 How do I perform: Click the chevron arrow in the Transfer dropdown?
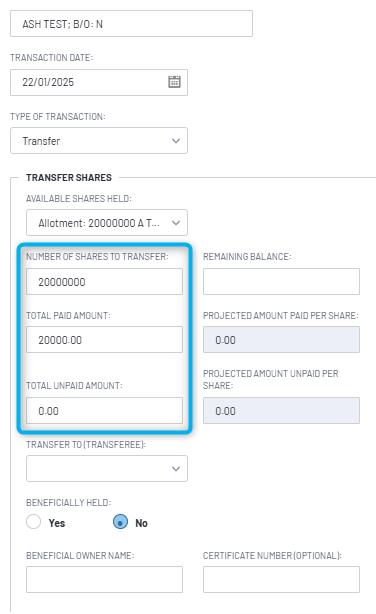click(176, 141)
